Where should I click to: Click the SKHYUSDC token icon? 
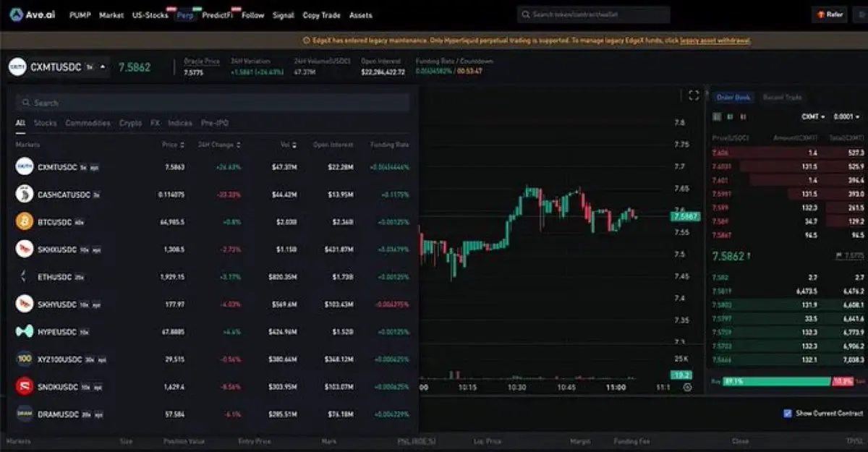pyautogui.click(x=25, y=304)
